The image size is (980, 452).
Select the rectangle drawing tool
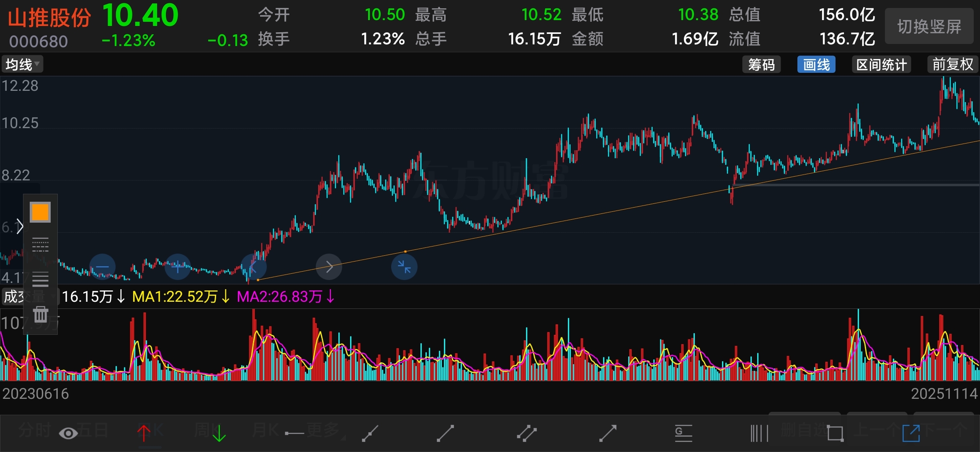point(835,433)
